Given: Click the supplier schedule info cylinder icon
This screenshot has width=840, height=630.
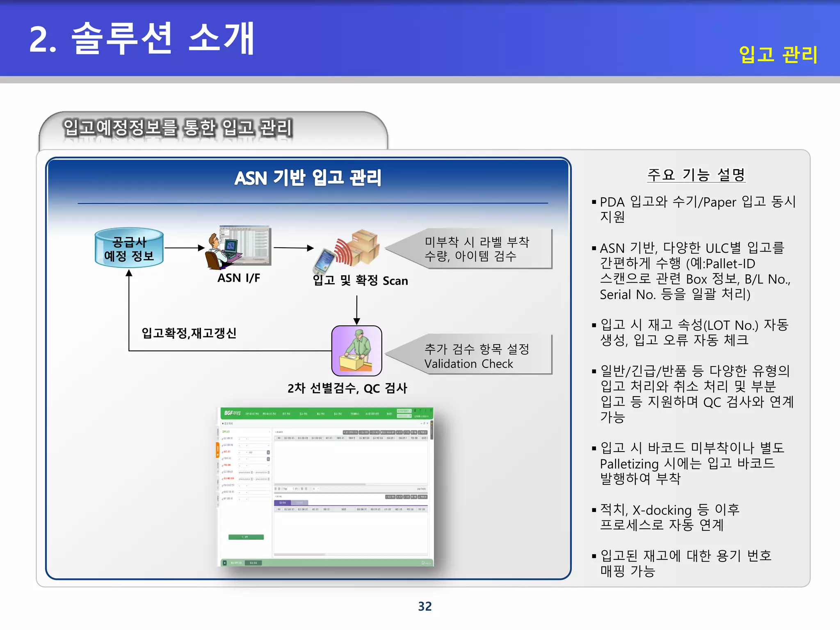Looking at the screenshot, I should (x=129, y=248).
